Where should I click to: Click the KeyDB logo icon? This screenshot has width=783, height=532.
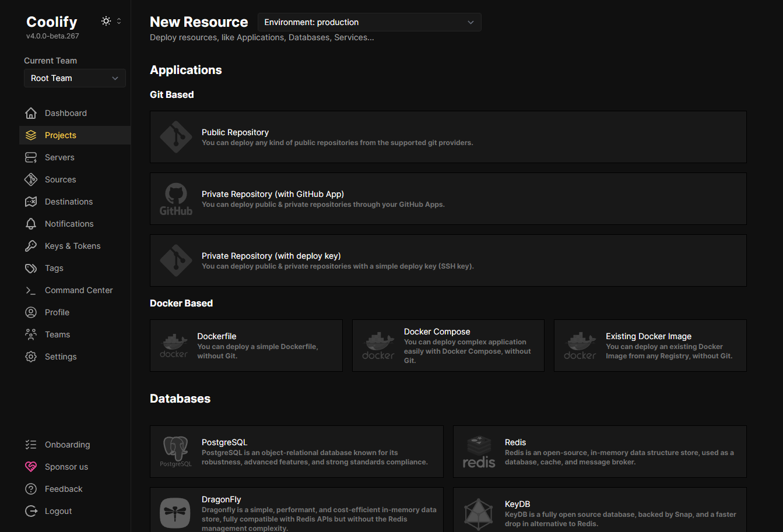tap(479, 513)
